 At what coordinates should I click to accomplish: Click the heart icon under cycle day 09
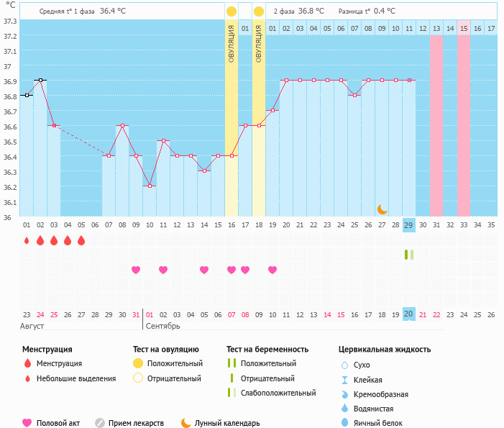136,270
